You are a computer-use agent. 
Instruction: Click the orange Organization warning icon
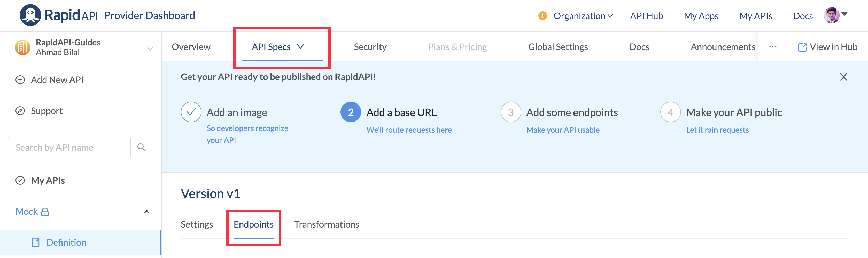542,16
